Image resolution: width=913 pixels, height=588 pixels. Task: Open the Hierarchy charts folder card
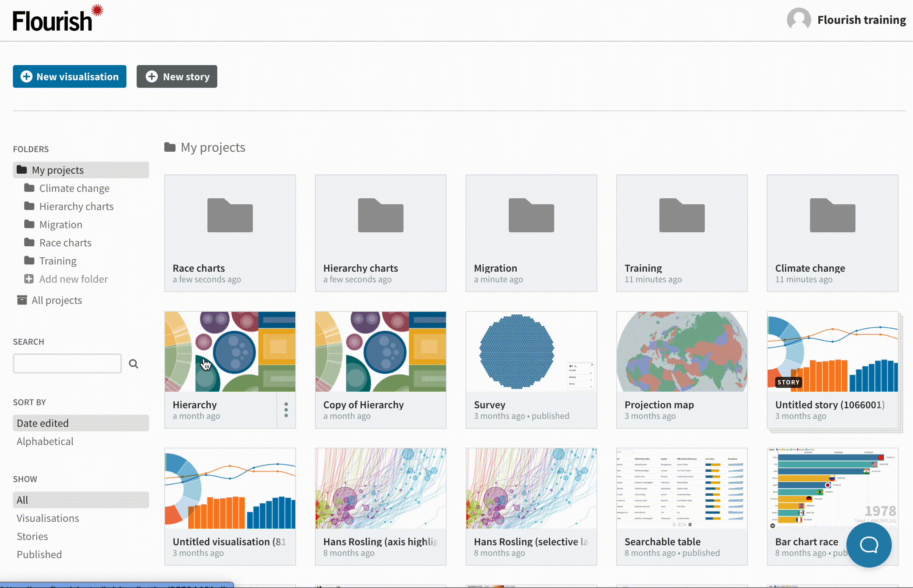pos(381,233)
